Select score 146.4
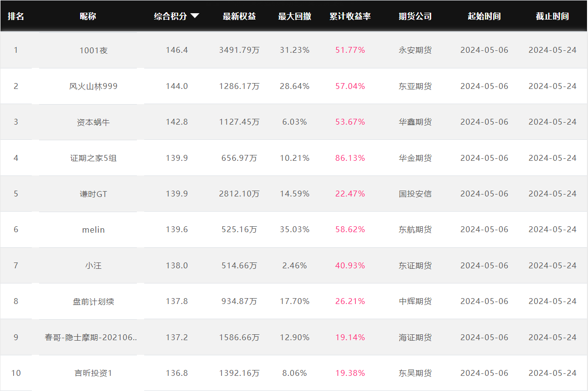The image size is (588, 391). point(177,50)
